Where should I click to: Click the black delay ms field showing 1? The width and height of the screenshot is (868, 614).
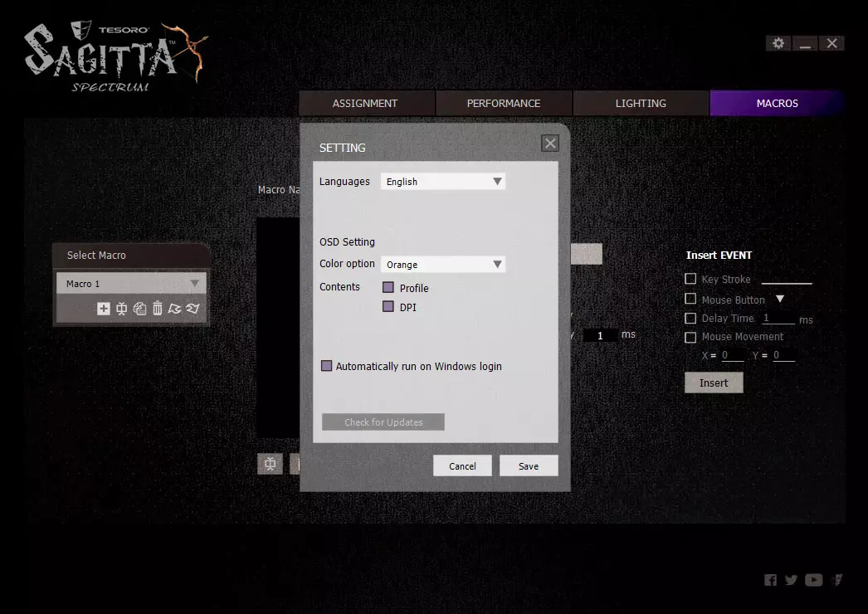tap(600, 335)
